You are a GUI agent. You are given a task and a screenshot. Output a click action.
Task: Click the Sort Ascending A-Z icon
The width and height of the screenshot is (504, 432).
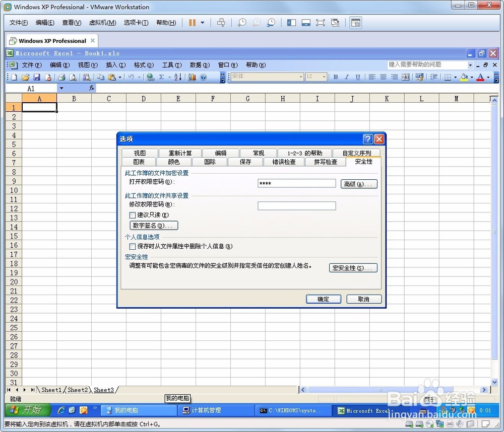[x=178, y=77]
